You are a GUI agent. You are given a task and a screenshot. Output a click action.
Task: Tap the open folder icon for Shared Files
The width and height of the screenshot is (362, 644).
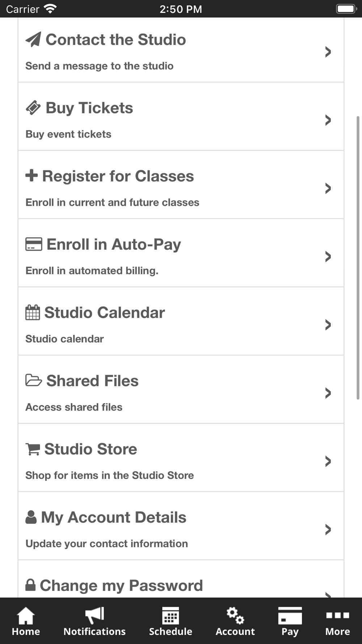tap(34, 380)
